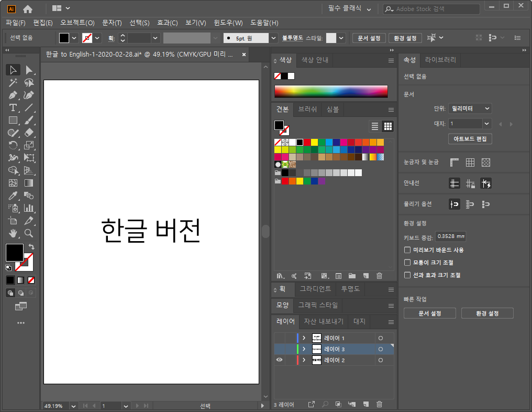Select the Zoom magnifier tool
532x412 pixels.
point(29,233)
